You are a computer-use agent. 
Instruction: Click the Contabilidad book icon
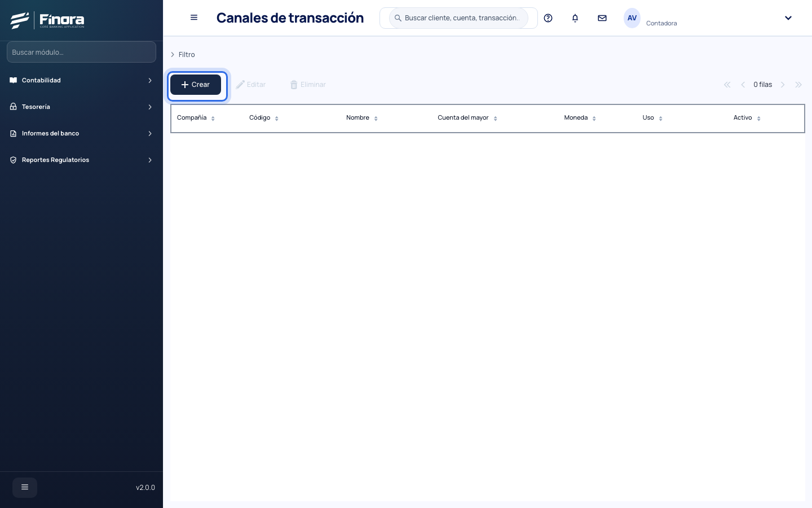[14, 80]
